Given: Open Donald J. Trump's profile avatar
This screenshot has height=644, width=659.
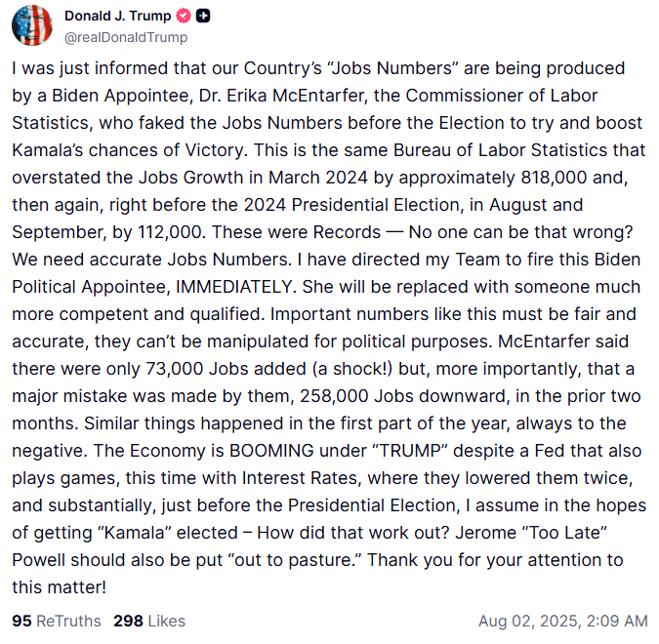Looking at the screenshot, I should pos(32,24).
